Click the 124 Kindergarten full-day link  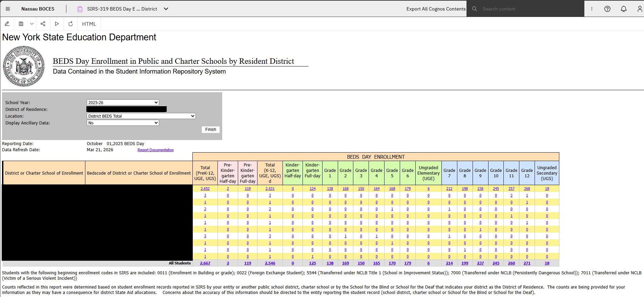312,189
